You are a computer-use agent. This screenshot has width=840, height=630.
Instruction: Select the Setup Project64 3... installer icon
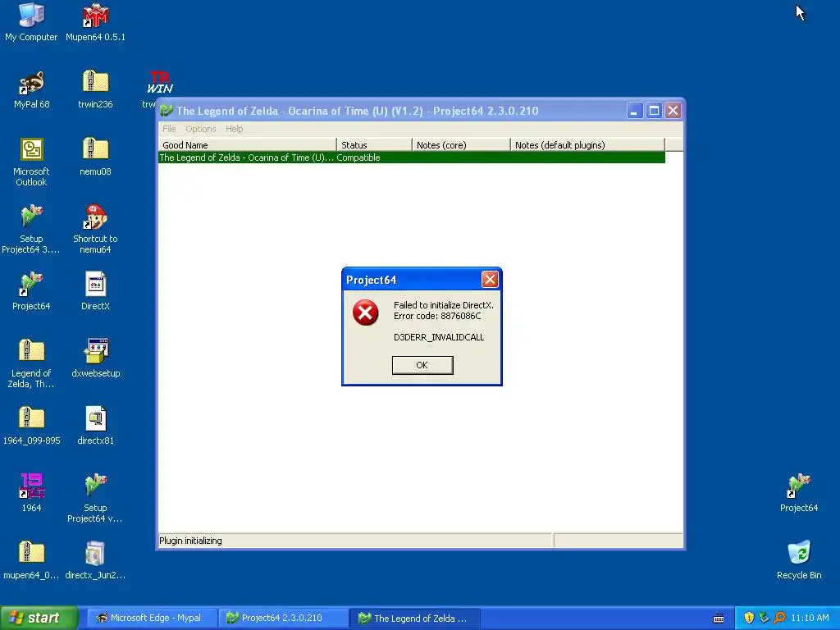pos(31,229)
